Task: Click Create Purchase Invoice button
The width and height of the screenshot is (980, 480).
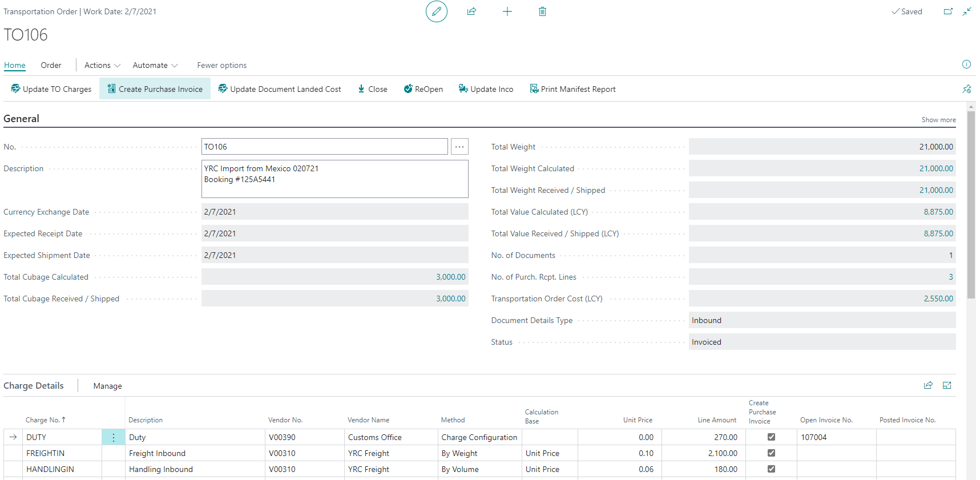Action: (155, 89)
